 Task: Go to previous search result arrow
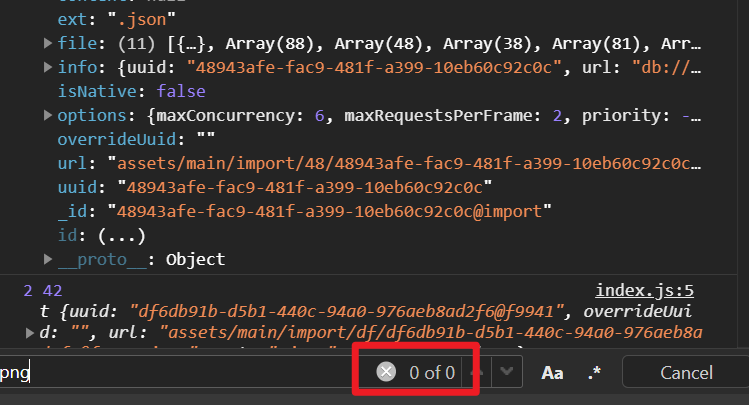tap(479, 372)
